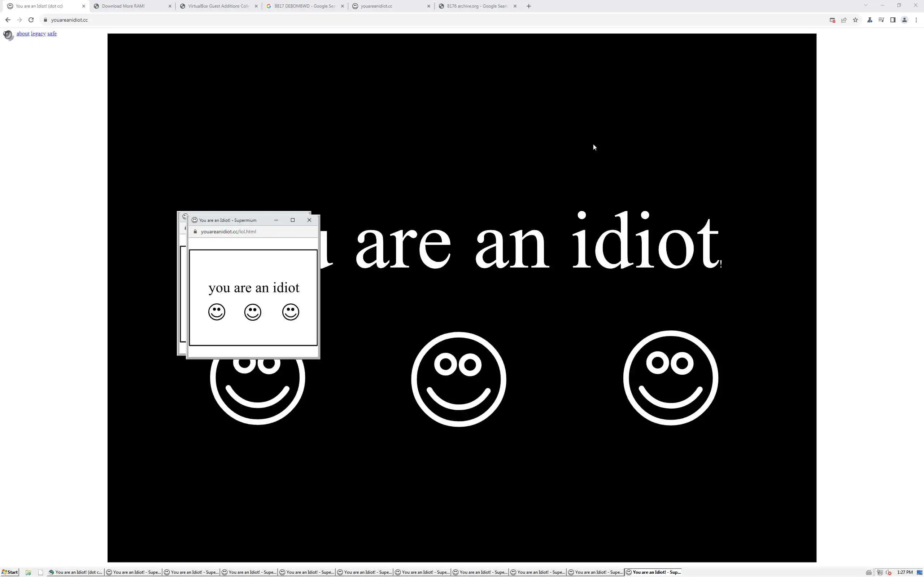Open a new browser tab

point(528,6)
